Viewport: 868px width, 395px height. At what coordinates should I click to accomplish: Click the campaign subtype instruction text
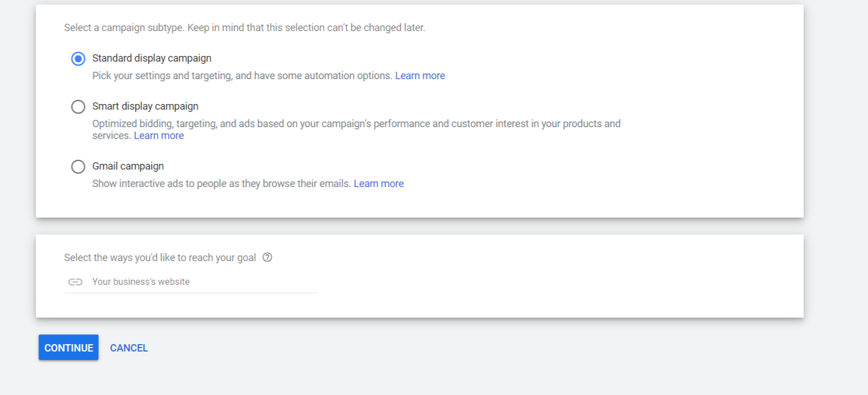point(245,27)
